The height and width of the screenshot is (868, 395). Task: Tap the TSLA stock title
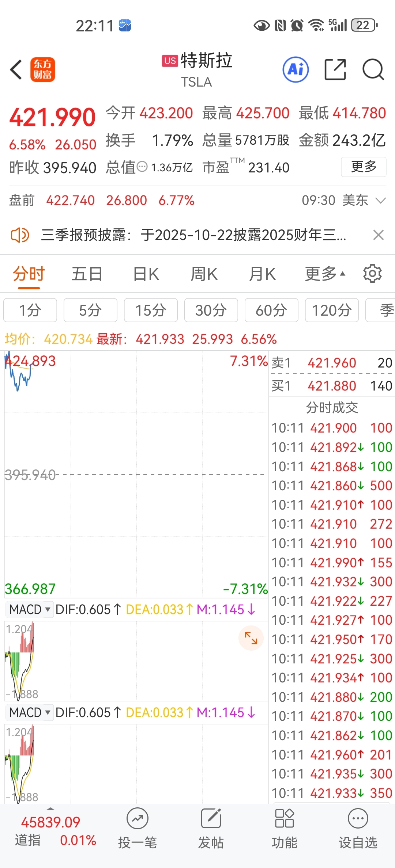tap(197, 82)
